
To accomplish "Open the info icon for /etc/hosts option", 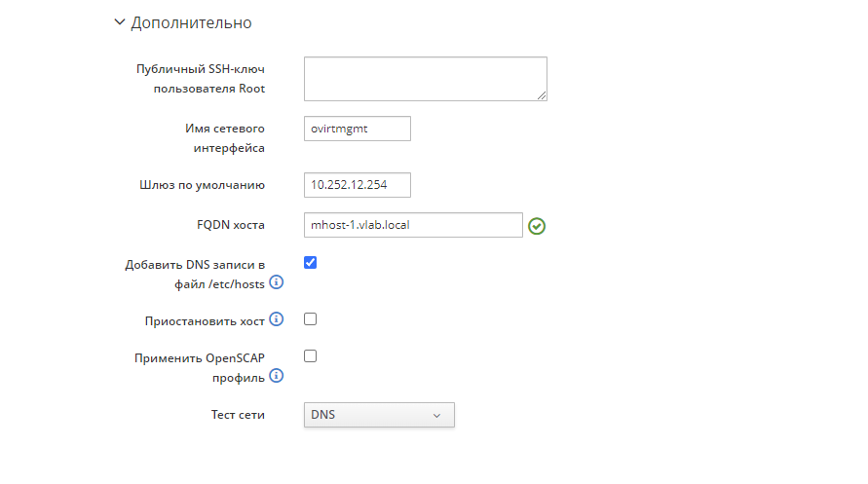I will (x=277, y=282).
